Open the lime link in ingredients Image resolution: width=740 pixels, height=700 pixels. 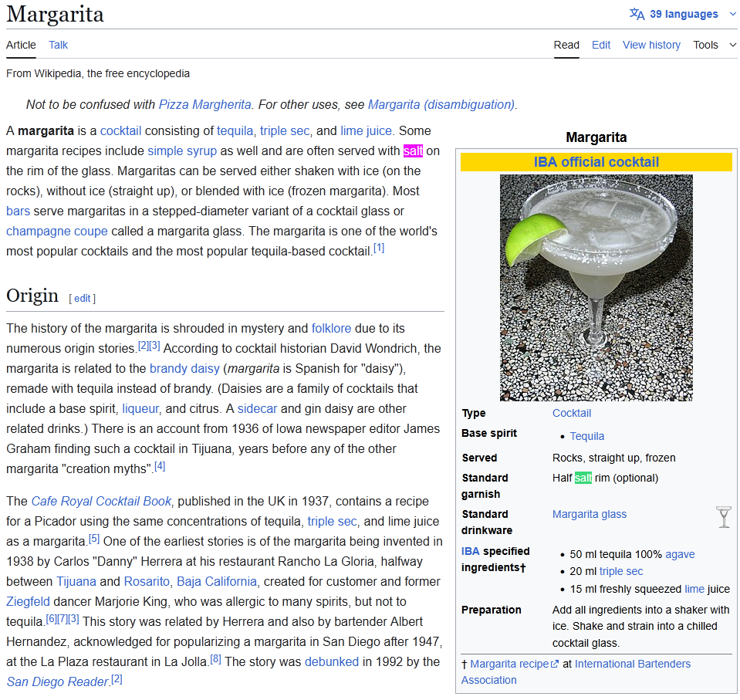694,589
